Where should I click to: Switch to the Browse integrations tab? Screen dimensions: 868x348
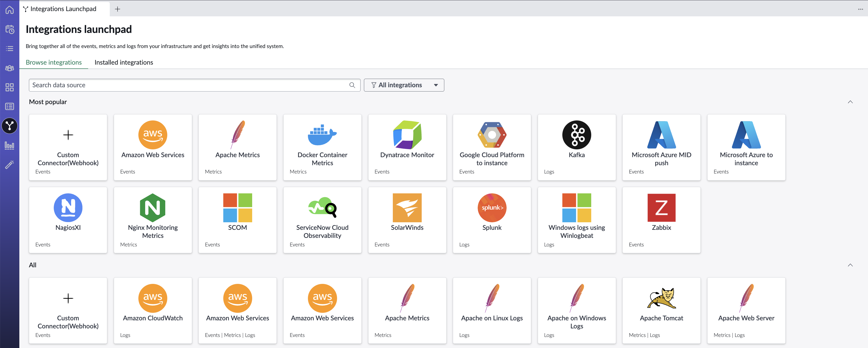click(x=53, y=62)
